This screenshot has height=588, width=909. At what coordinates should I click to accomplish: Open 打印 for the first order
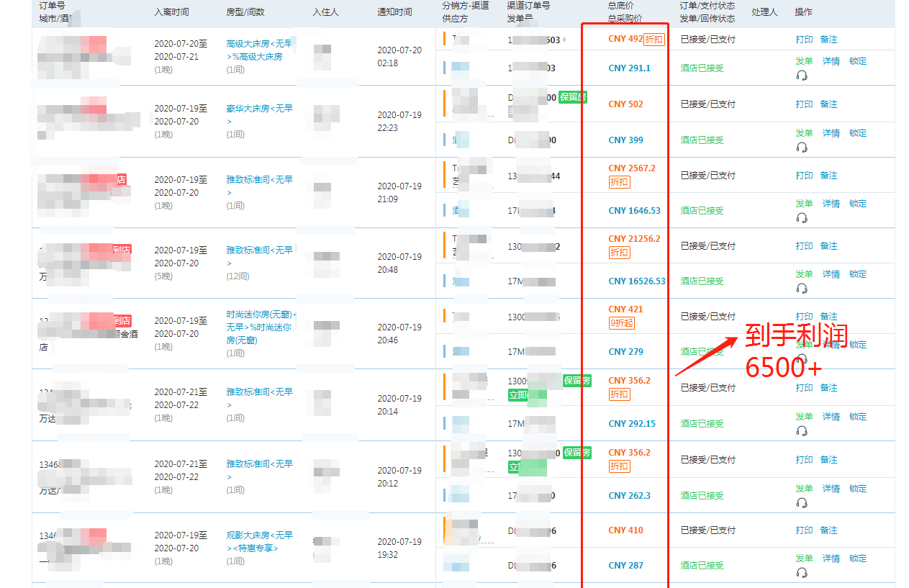click(x=804, y=39)
